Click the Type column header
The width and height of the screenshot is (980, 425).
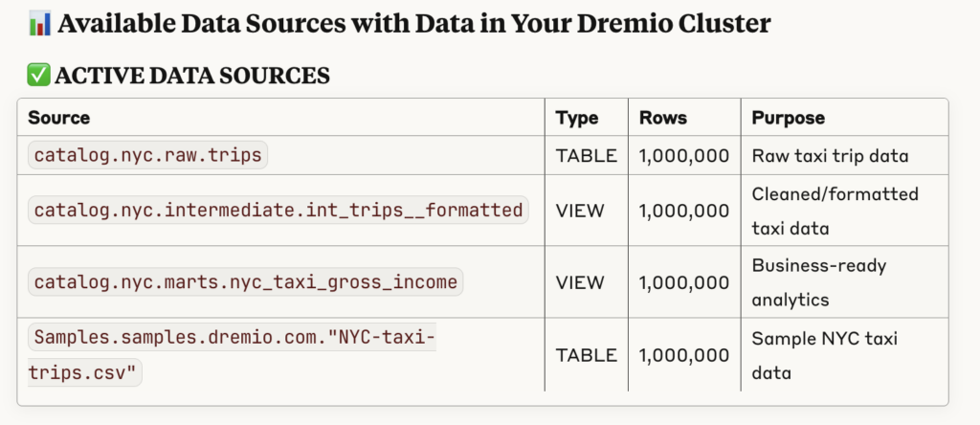tap(577, 118)
